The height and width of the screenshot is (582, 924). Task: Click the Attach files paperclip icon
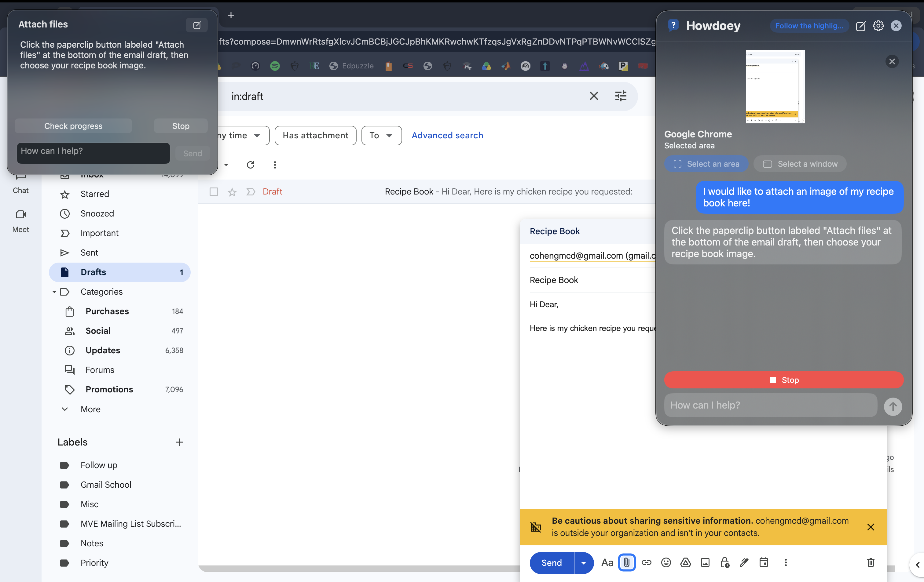[627, 562]
